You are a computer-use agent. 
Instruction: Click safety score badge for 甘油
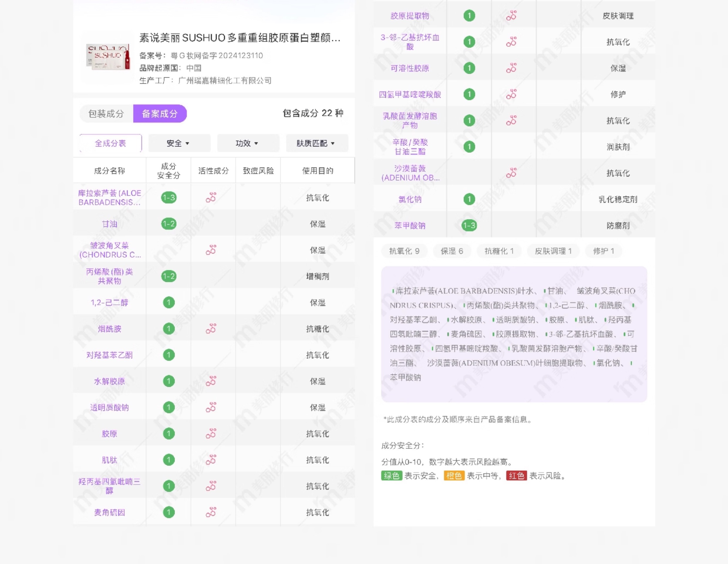[x=169, y=224]
